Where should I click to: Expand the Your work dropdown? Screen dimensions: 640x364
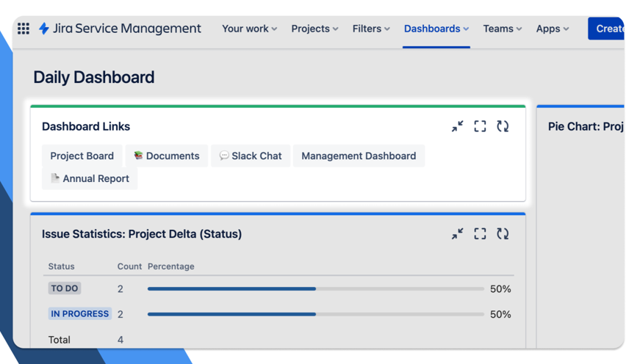click(249, 29)
